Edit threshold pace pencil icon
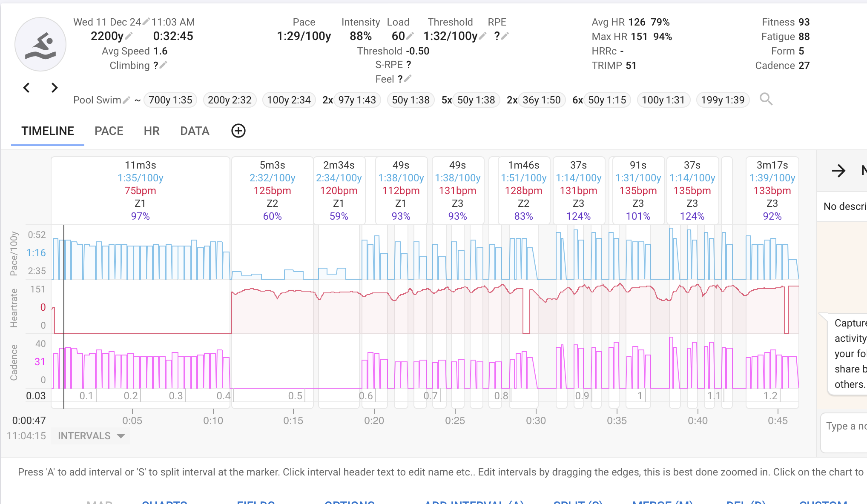 tap(482, 36)
